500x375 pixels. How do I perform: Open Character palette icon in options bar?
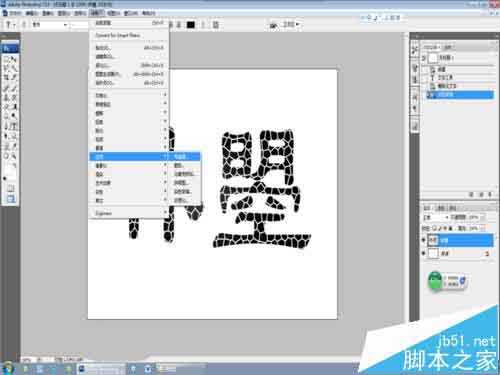(216, 24)
